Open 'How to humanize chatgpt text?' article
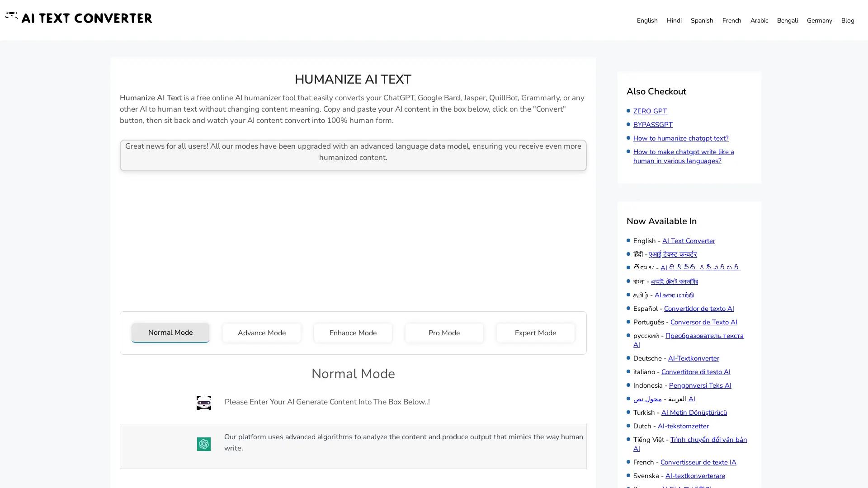Screen dimensions: 868x488 point(681,138)
